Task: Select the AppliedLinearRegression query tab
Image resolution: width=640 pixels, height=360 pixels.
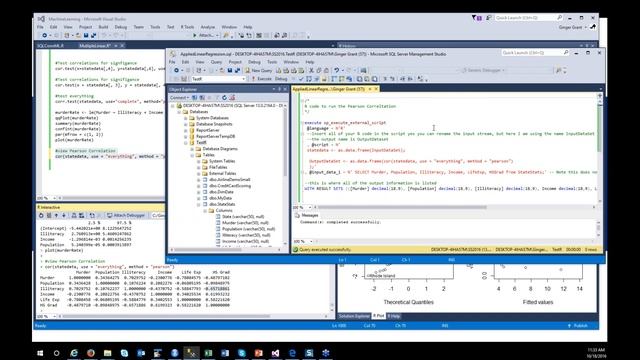Action: (329, 89)
